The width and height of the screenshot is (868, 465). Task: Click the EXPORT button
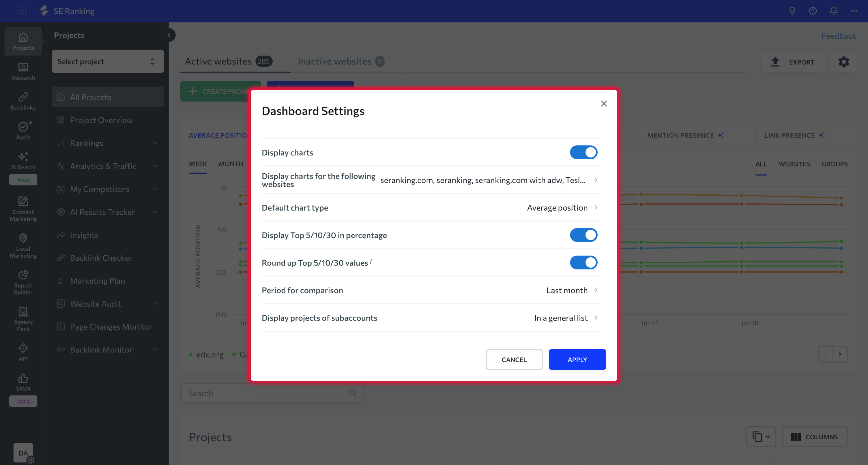(794, 62)
